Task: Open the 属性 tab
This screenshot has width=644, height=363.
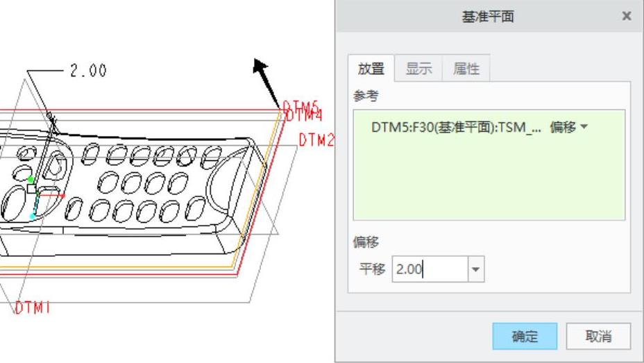Action: (x=466, y=68)
